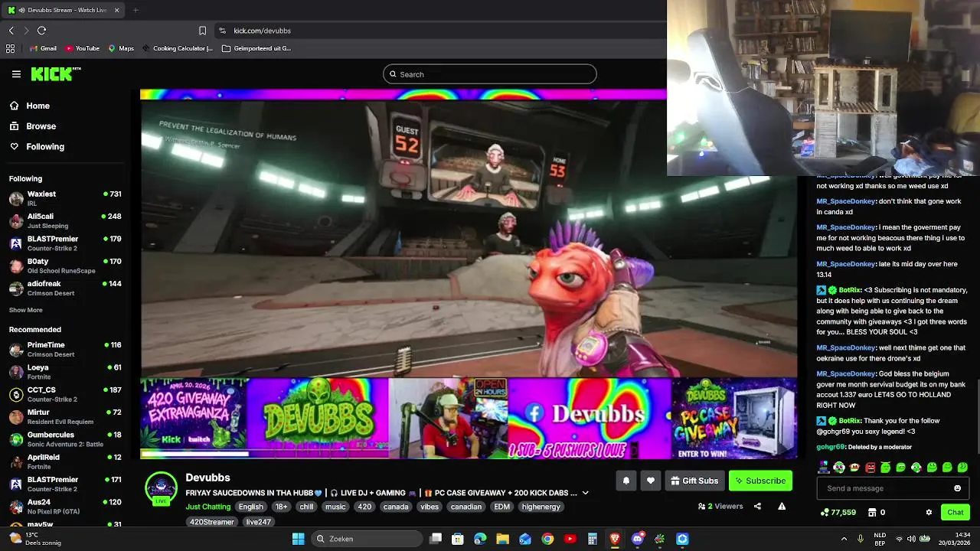The height and width of the screenshot is (551, 980).
Task: Click the red angry emote in chat
Action: coord(870,467)
